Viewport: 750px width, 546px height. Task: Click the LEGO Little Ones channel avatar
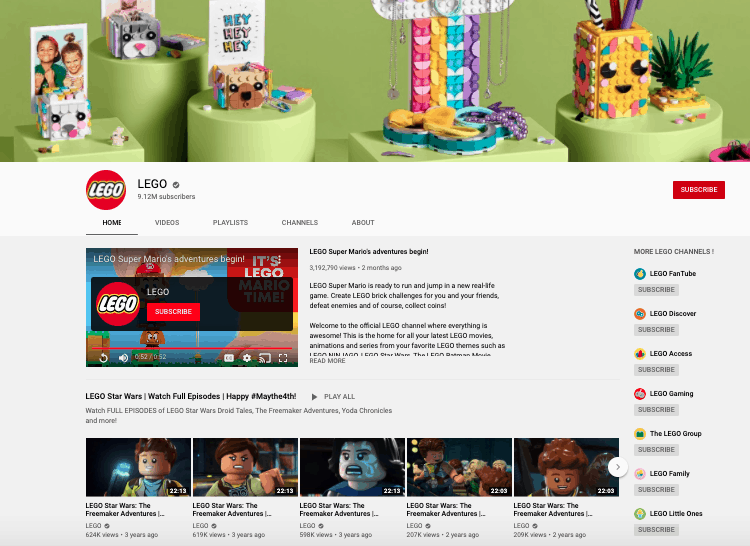click(x=640, y=513)
